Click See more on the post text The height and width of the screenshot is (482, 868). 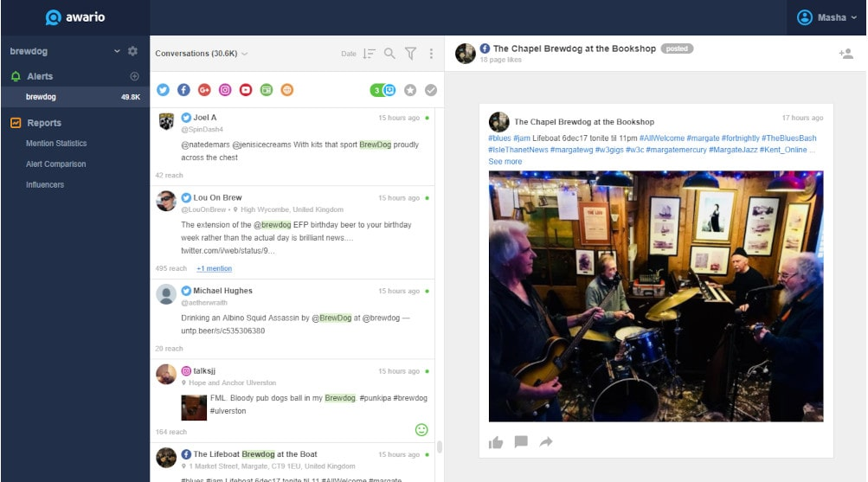click(505, 162)
